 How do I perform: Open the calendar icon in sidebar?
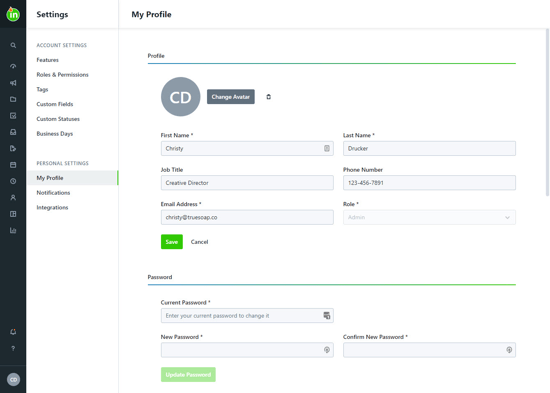coord(13,165)
